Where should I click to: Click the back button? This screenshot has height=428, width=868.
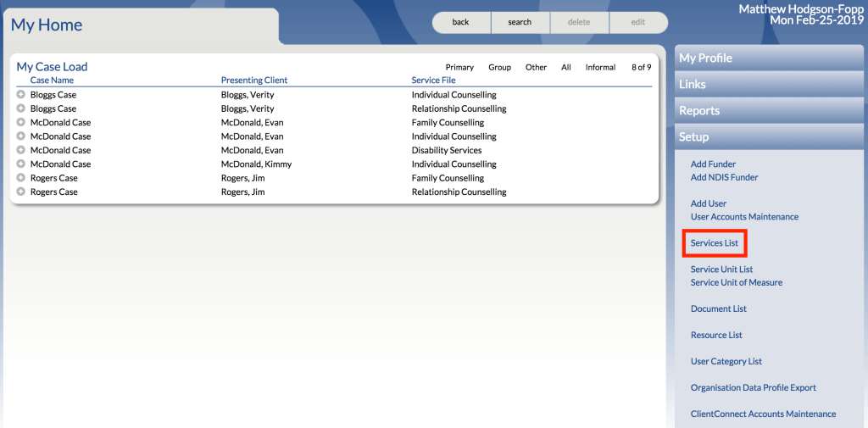(x=460, y=22)
